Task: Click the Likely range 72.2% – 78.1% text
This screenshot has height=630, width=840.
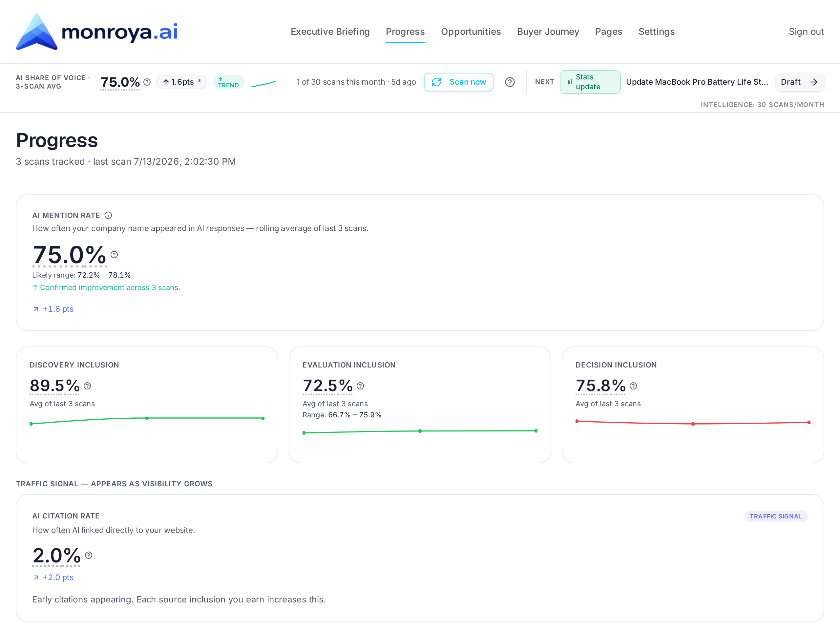Action: 81,275
